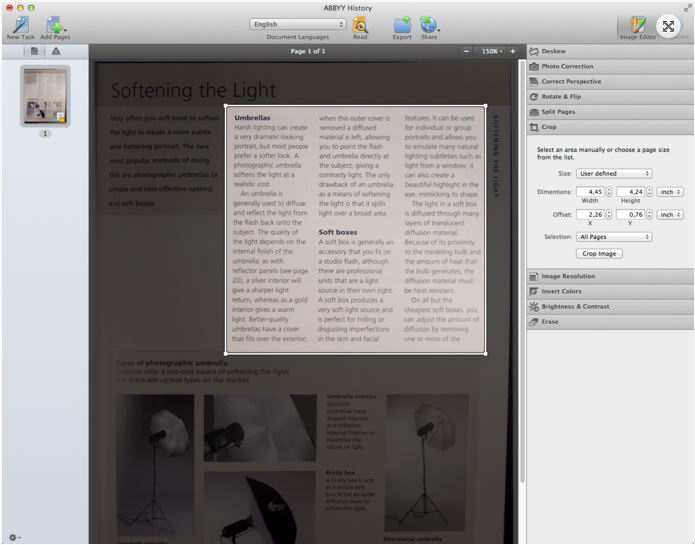The image size is (695, 545).
Task: Adjust the Offset Y stepper
Action: pyautogui.click(x=649, y=214)
